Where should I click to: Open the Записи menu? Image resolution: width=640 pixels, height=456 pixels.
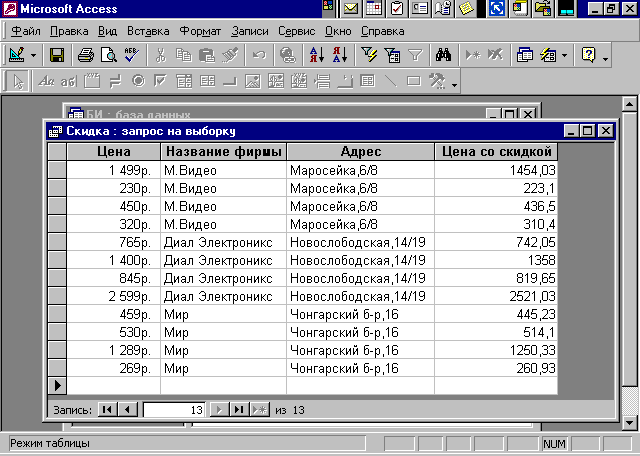click(x=250, y=31)
